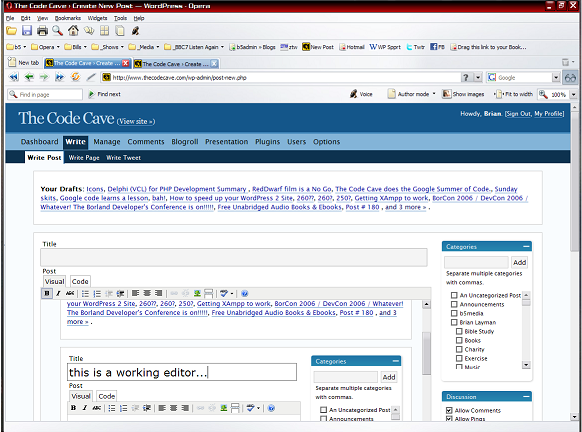Open the zoom percentage dropdown arrow

(x=573, y=95)
